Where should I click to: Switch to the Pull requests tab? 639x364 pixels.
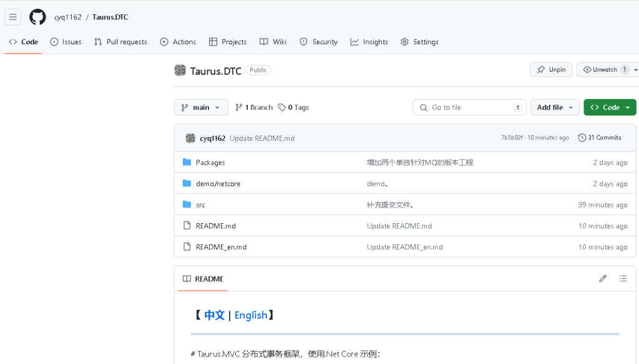(x=120, y=42)
